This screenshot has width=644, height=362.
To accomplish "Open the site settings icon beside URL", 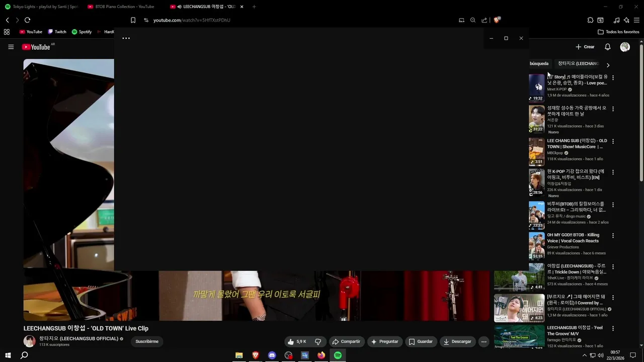I will (x=146, y=20).
